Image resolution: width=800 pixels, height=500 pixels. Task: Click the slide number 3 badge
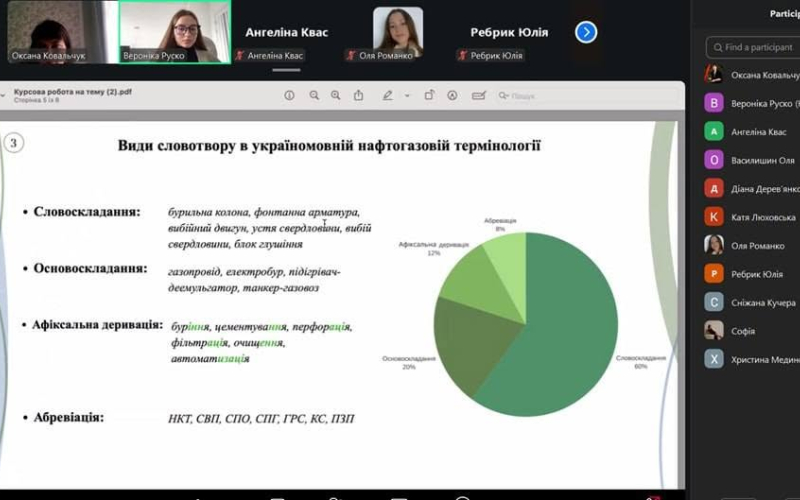pyautogui.click(x=13, y=143)
